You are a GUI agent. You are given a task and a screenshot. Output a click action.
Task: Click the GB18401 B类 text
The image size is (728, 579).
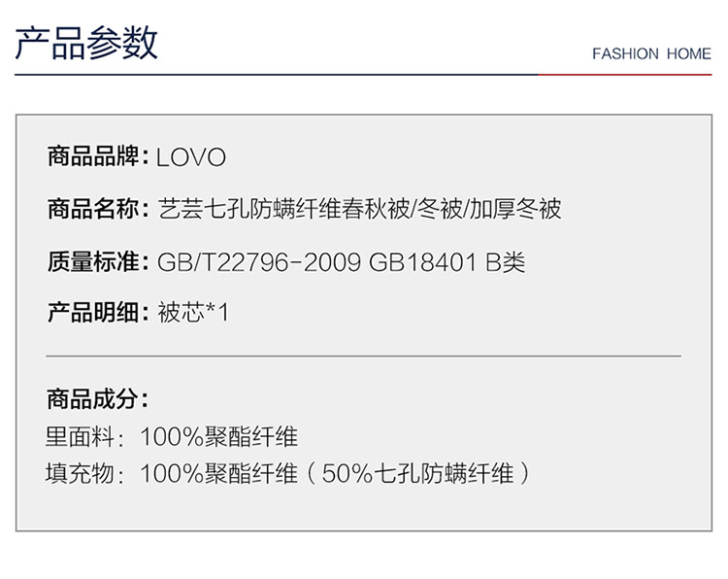[x=447, y=262]
